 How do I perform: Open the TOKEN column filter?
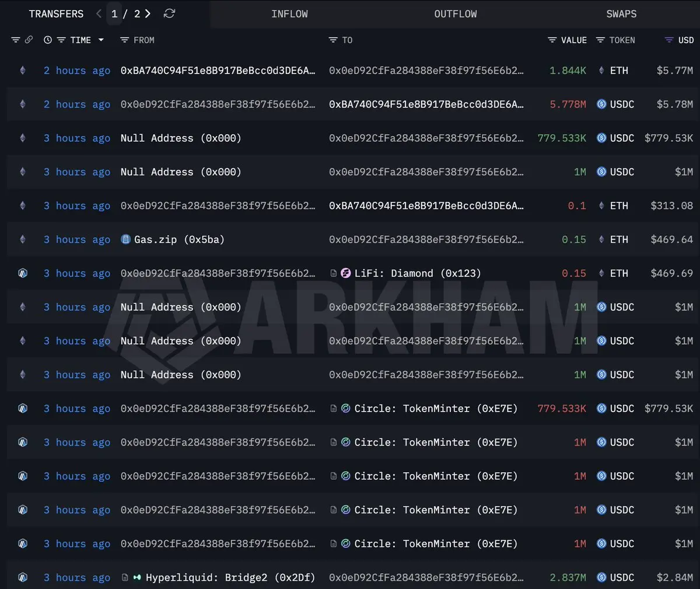pos(600,40)
